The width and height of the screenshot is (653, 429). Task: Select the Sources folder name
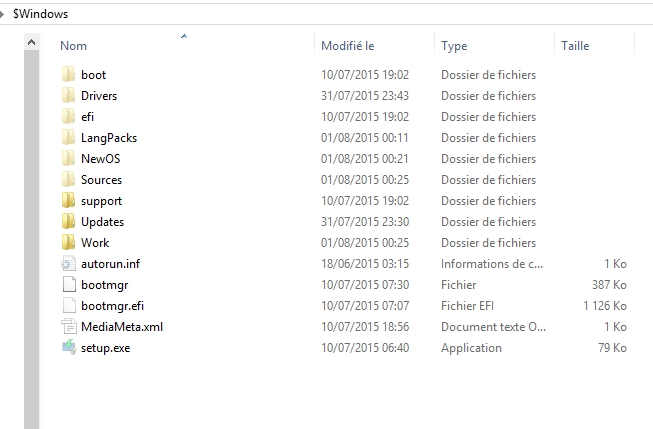click(101, 180)
